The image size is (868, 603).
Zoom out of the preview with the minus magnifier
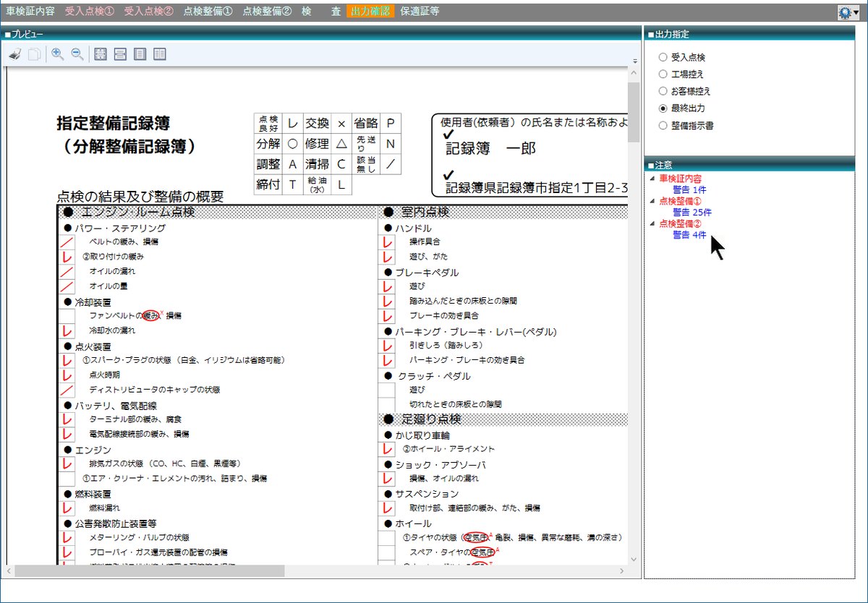coord(77,54)
